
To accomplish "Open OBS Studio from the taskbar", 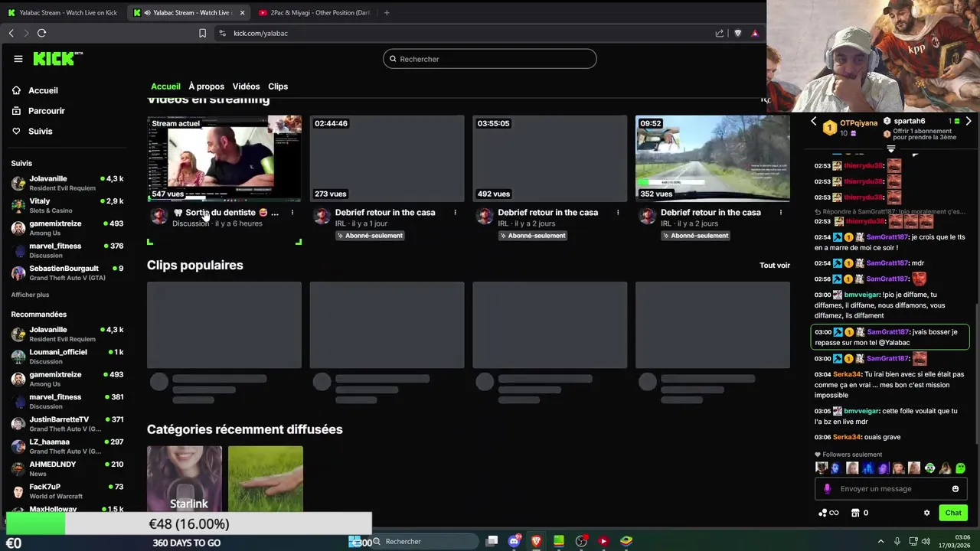I will (581, 541).
